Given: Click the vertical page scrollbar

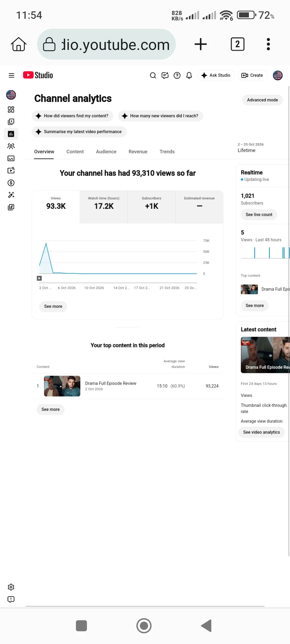Looking at the screenshot, I should 289,321.
